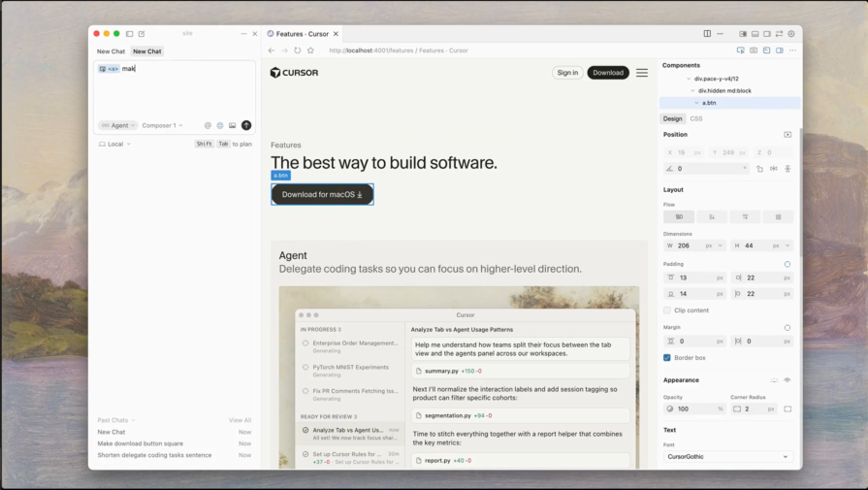The height and width of the screenshot is (490, 868).
Task: Collapse the div.hidden md:block tree node
Action: 692,91
